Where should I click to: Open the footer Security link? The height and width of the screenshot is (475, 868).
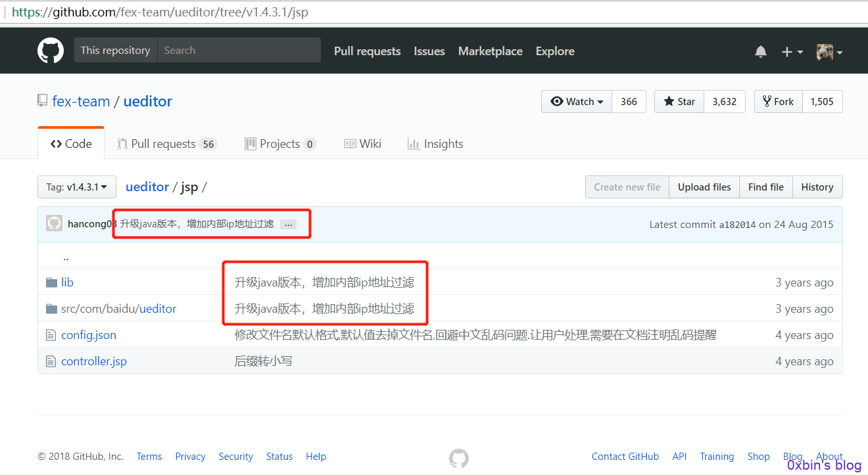click(x=235, y=457)
